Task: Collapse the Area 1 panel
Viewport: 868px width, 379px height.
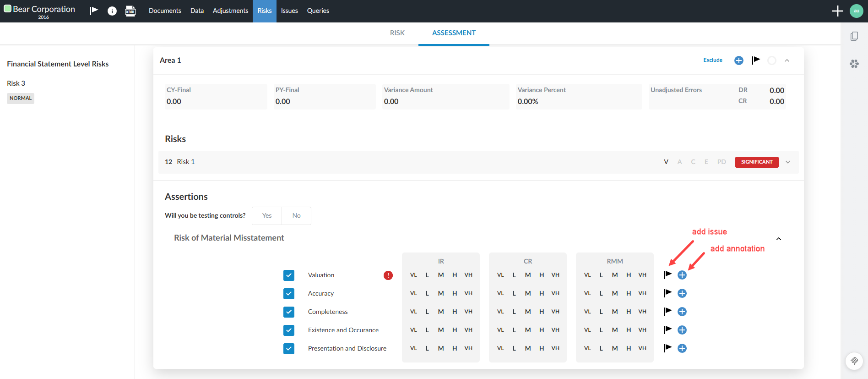Action: (787, 60)
